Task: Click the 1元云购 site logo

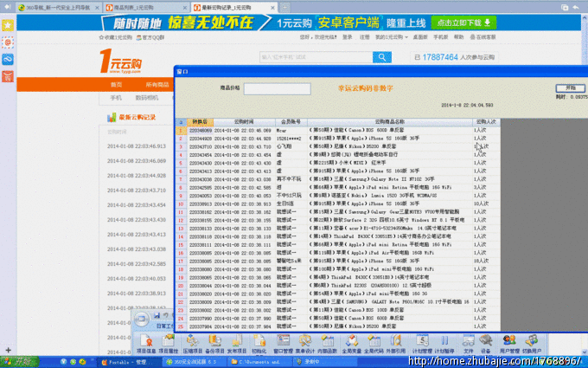Action: point(120,61)
